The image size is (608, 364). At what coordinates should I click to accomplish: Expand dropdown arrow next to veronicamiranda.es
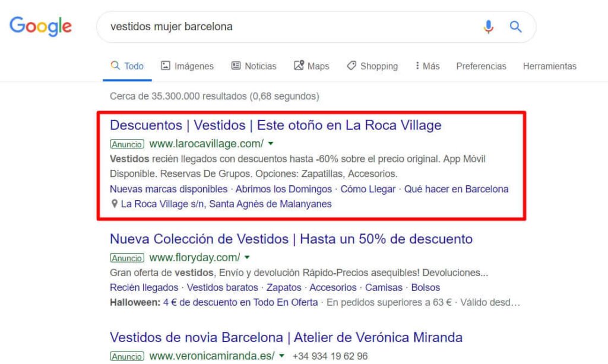tap(282, 356)
